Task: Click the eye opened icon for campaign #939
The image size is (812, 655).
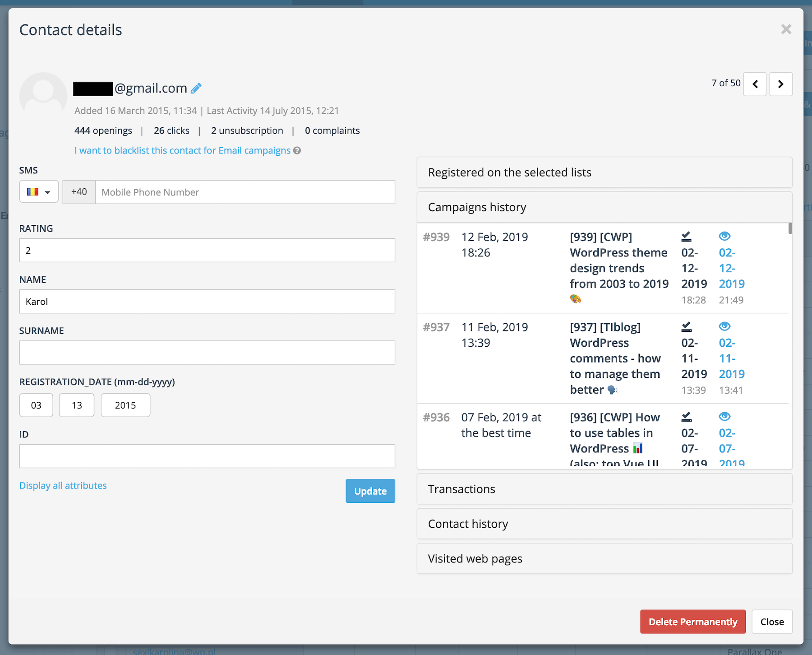Action: [x=724, y=236]
